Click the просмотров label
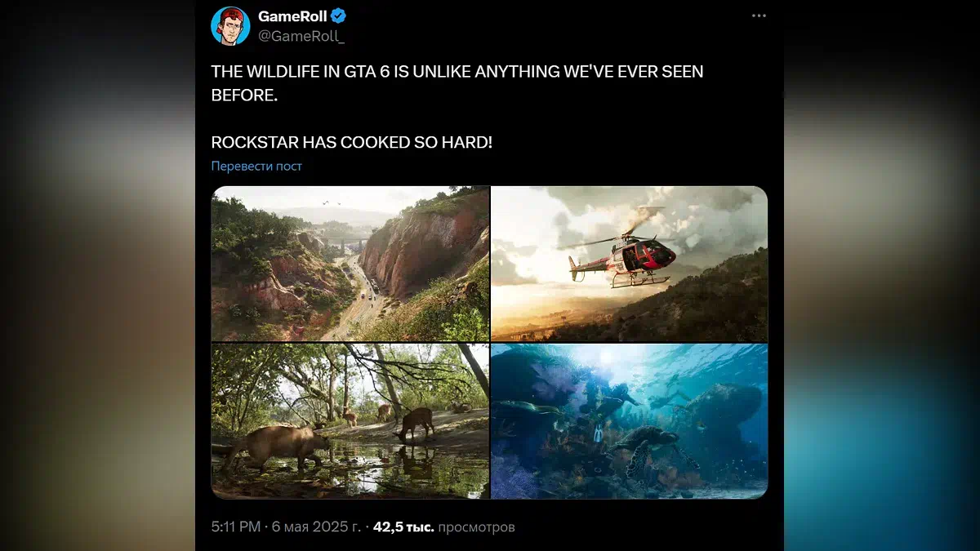This screenshot has height=551, width=980. 477,527
